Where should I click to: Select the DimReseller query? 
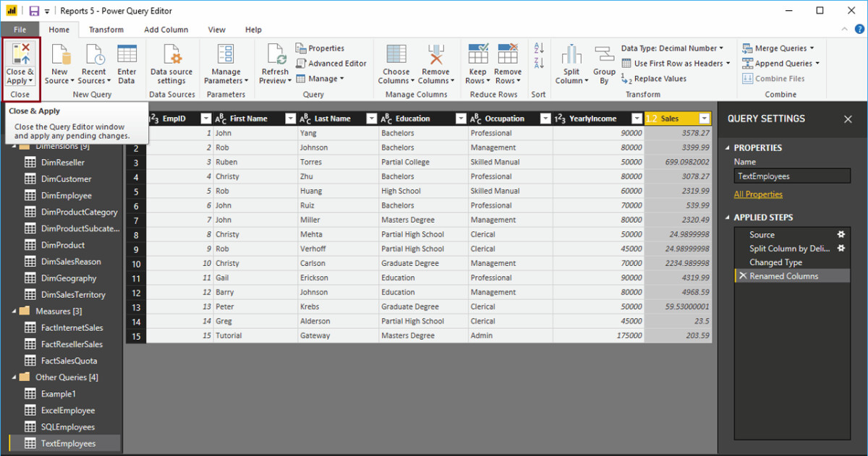[x=63, y=163]
